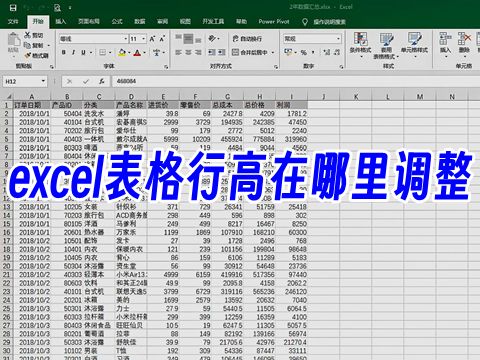
Task: Click the Paste clipboard icon
Action: (14, 40)
